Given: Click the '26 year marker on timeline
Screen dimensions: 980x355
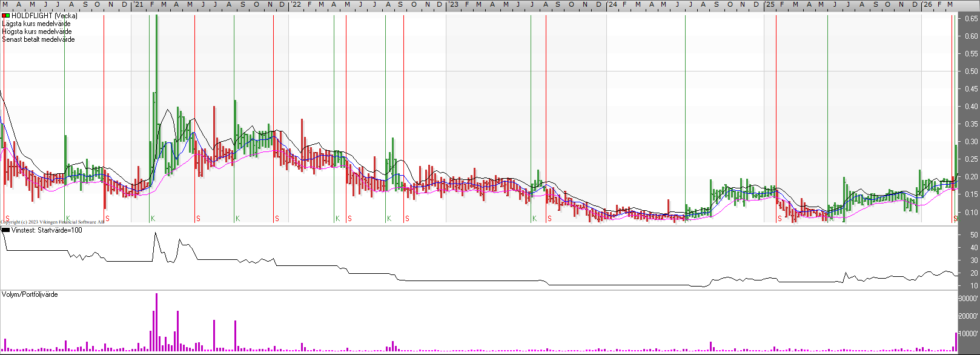Looking at the screenshot, I should tap(927, 5).
